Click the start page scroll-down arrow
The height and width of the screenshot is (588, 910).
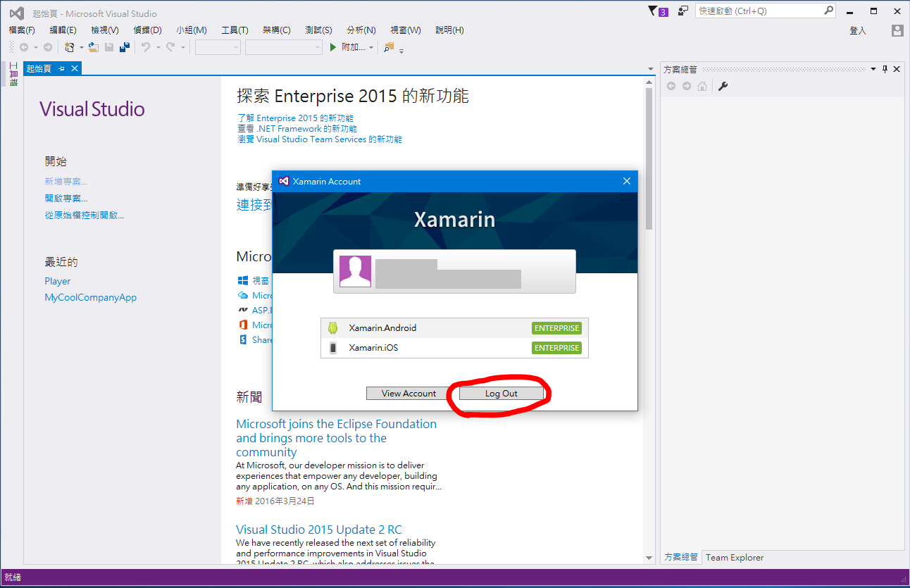[x=649, y=558]
